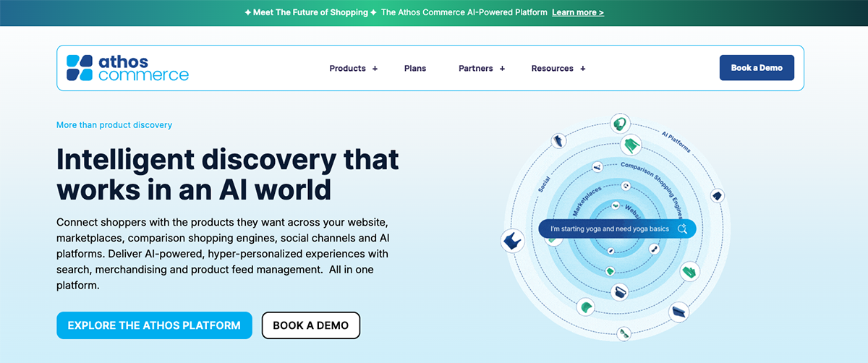Image resolution: width=868 pixels, height=363 pixels.
Task: Click the dark blue tank top icon
Action: 513,241
